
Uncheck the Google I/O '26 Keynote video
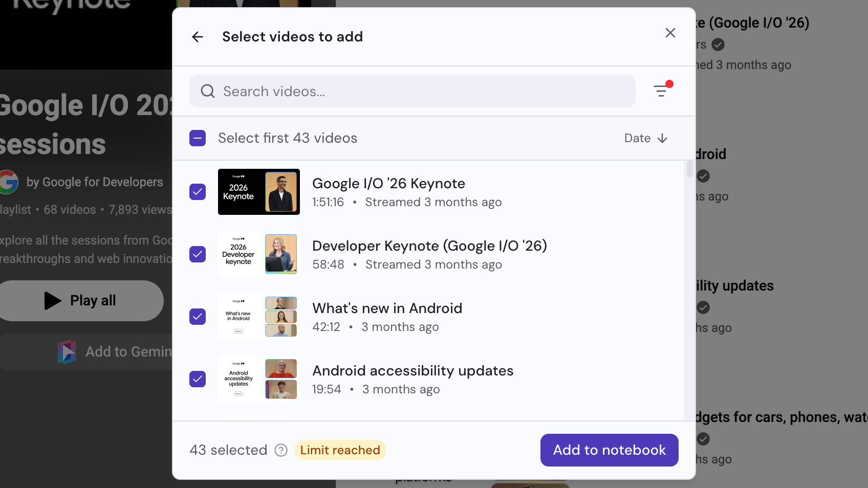198,192
